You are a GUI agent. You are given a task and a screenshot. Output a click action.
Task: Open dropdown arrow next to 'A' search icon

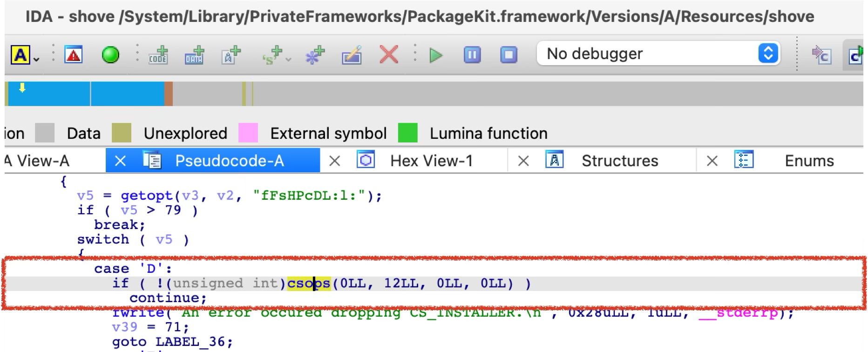point(36,59)
